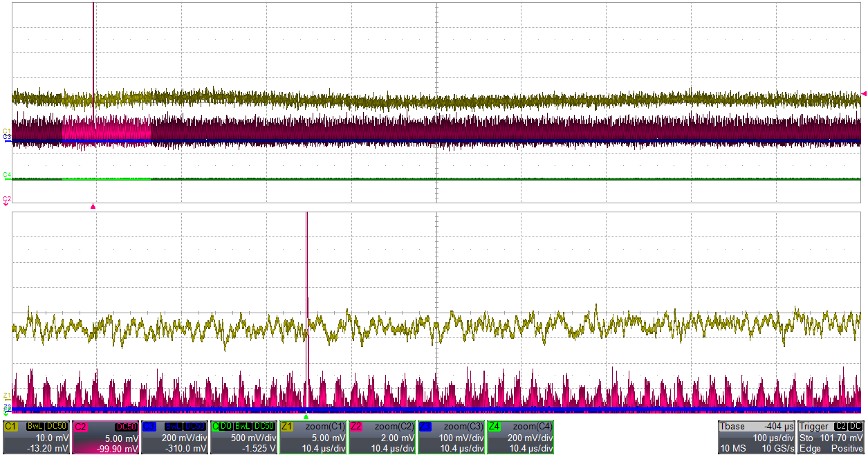Click the DC50 coupling badge in C2 box
This screenshot has width=868, height=455.
tap(126, 427)
